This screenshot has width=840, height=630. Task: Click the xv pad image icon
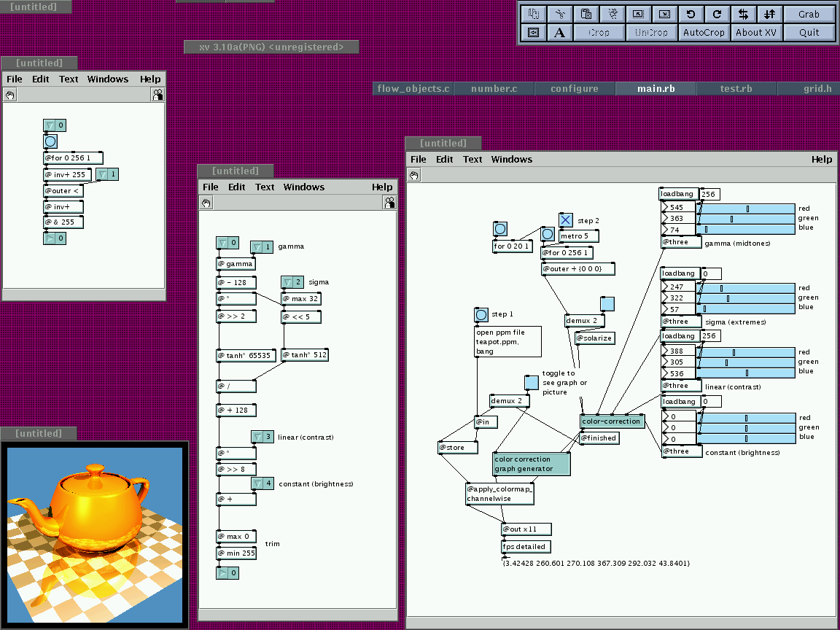point(534,32)
